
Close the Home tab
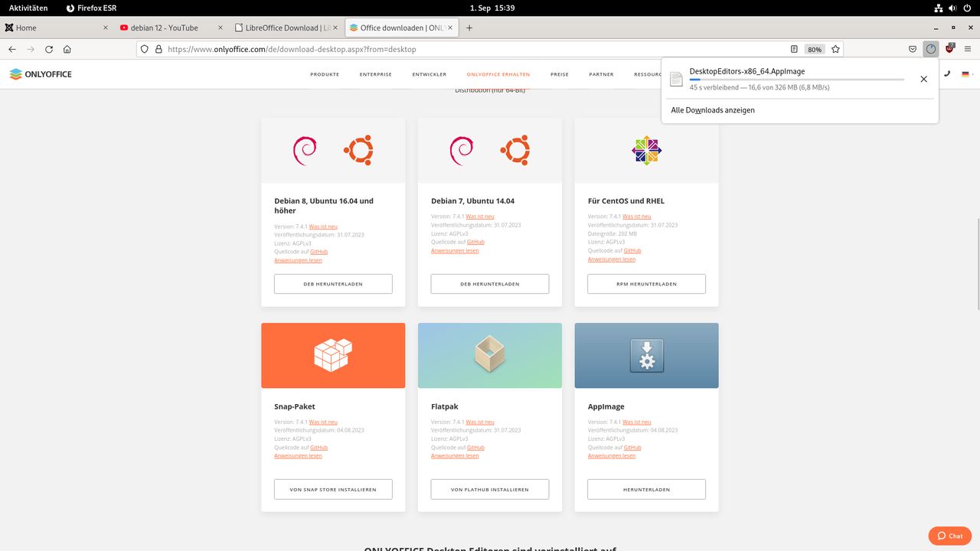coord(106,28)
